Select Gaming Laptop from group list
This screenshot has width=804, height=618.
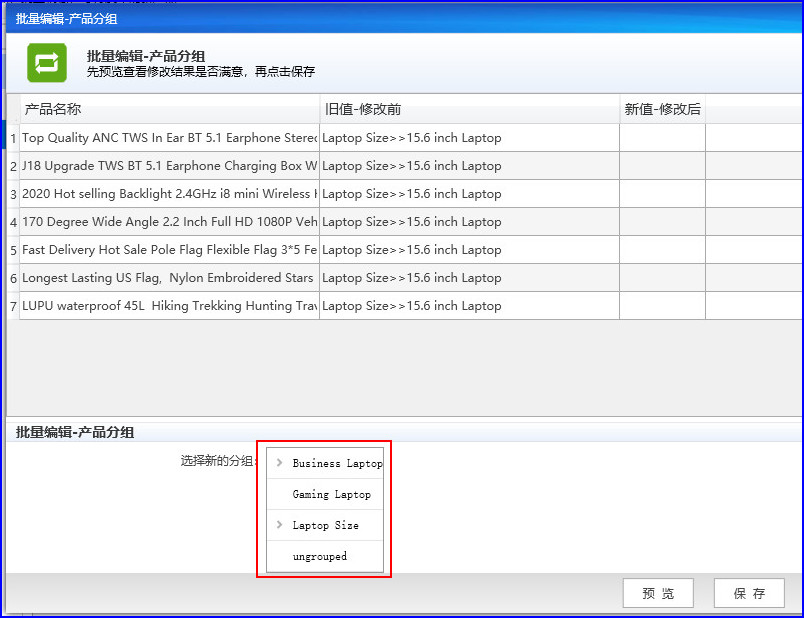tap(331, 494)
